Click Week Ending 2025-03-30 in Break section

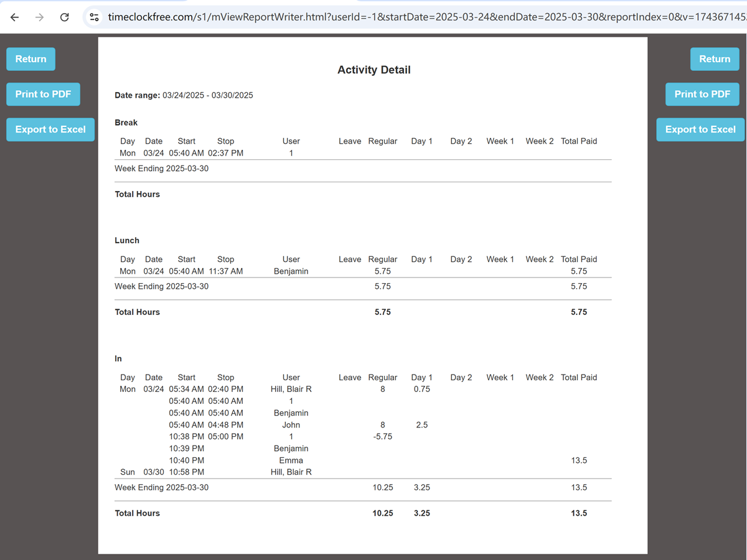pyautogui.click(x=162, y=169)
